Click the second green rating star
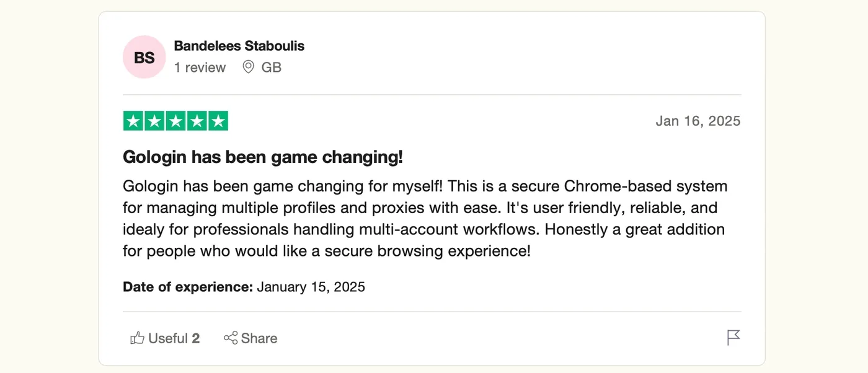Image resolution: width=868 pixels, height=373 pixels. (154, 121)
